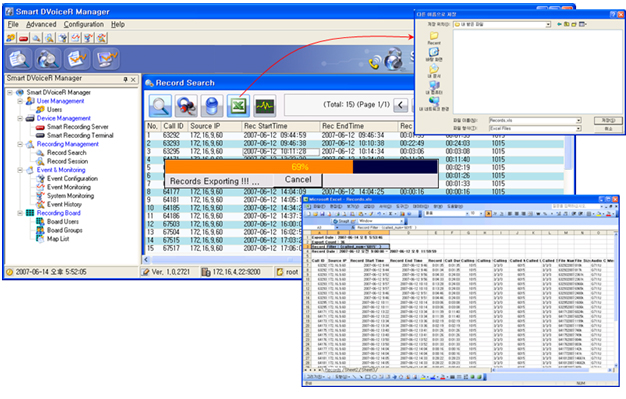The image size is (626, 399).
Task: Select the Recent folder shortcut in save dialog
Action: [x=434, y=38]
